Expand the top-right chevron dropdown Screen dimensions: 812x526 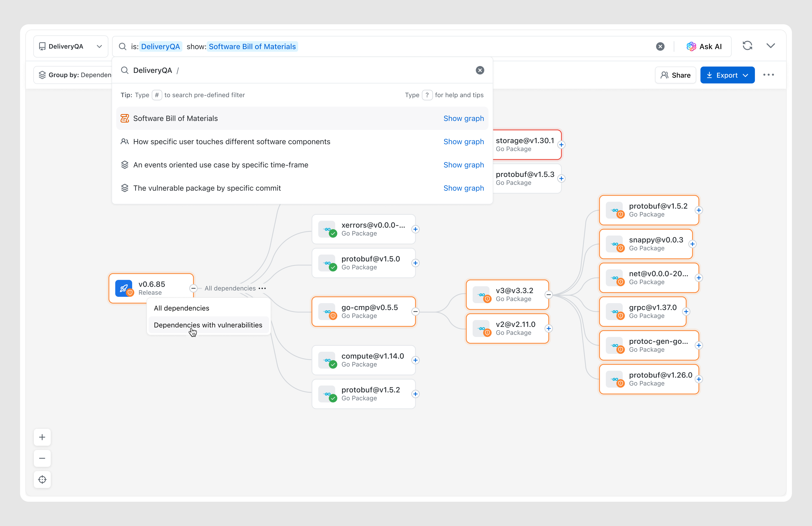771,46
